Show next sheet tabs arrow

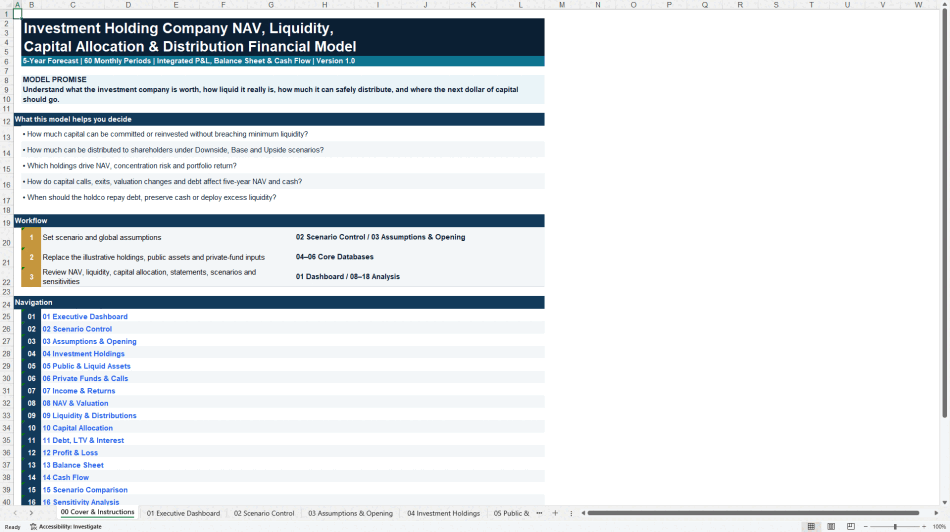click(x=31, y=513)
